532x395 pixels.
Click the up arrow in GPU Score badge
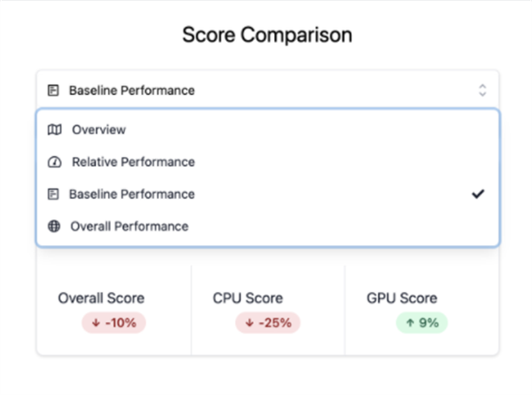coord(411,322)
